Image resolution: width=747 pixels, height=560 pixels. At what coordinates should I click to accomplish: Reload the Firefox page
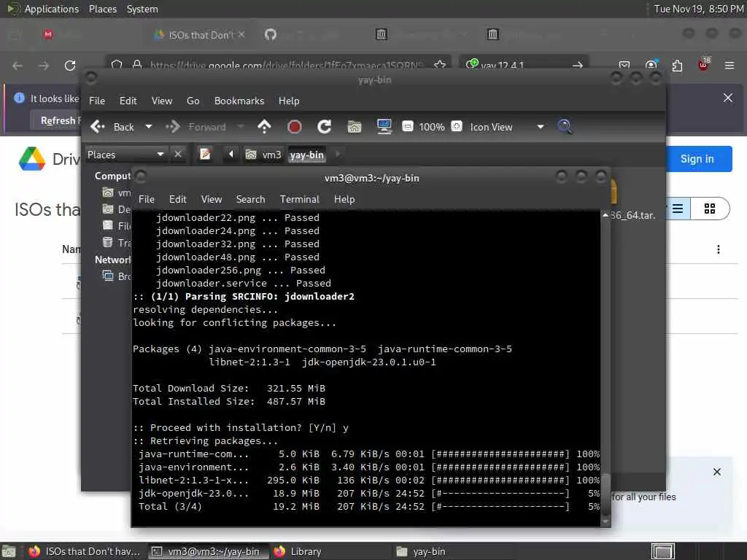70,65
